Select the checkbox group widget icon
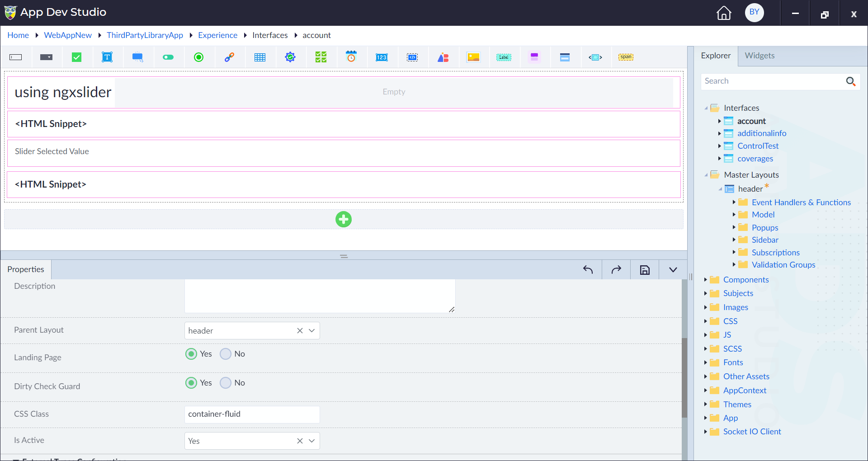 click(321, 57)
